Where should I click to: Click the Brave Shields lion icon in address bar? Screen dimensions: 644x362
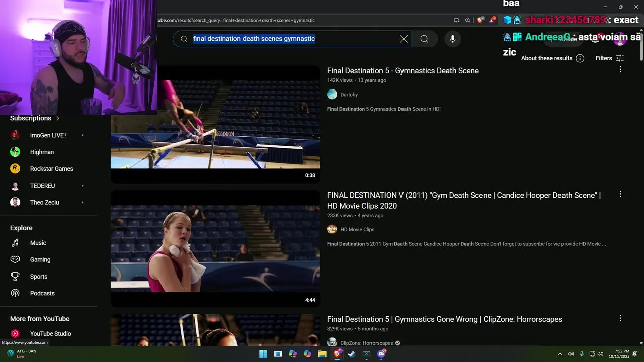[480, 20]
